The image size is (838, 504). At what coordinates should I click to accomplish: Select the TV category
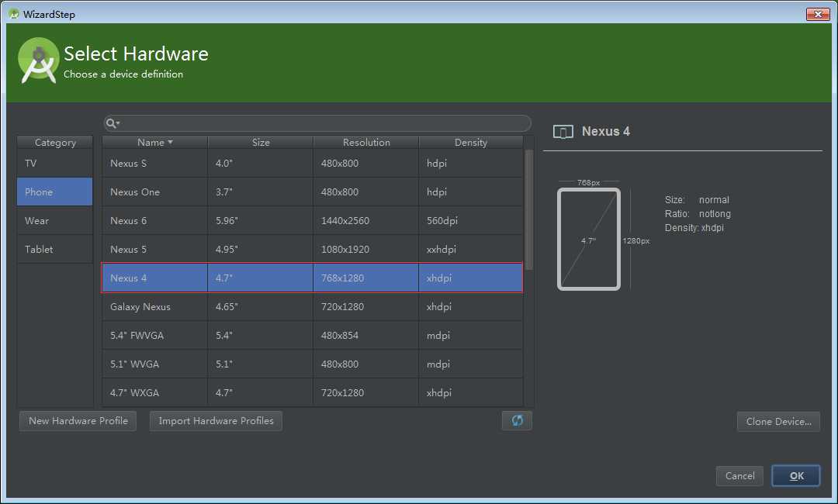point(55,164)
